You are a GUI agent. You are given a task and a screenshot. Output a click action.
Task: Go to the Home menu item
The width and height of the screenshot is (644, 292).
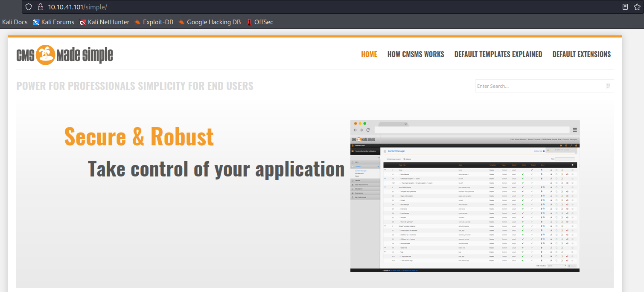coord(369,54)
